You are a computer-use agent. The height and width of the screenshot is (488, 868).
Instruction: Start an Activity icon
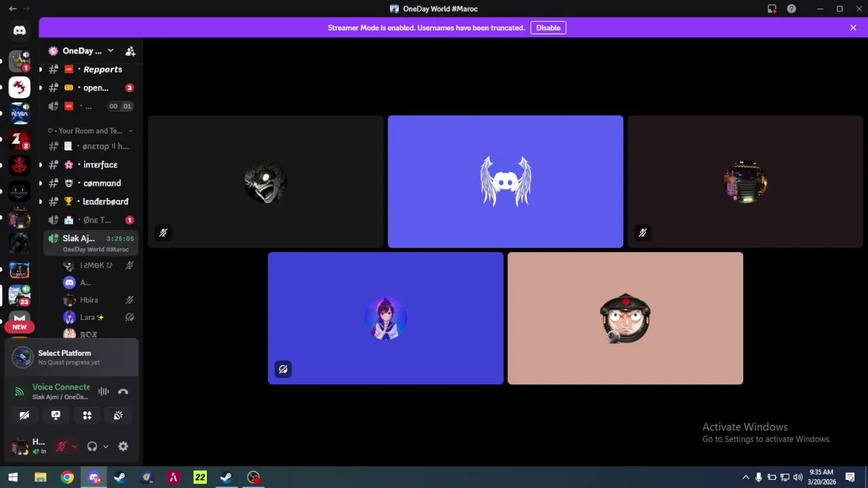pyautogui.click(x=87, y=415)
